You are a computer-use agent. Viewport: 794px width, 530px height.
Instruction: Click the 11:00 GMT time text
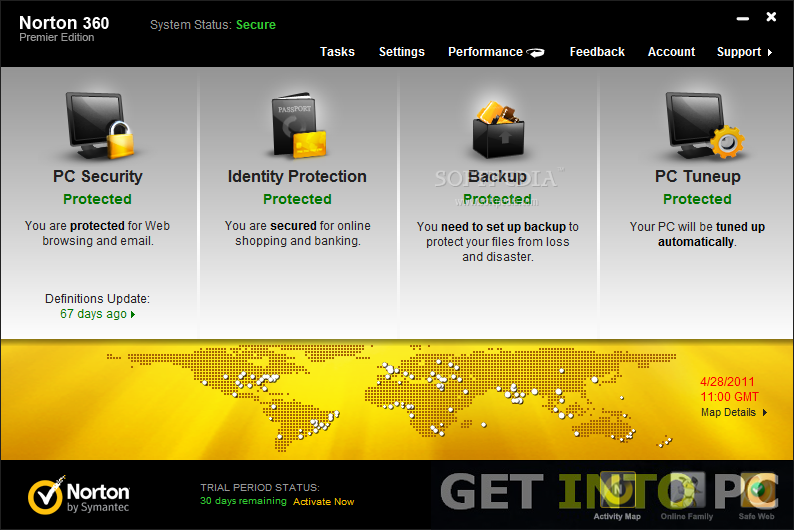coord(729,397)
